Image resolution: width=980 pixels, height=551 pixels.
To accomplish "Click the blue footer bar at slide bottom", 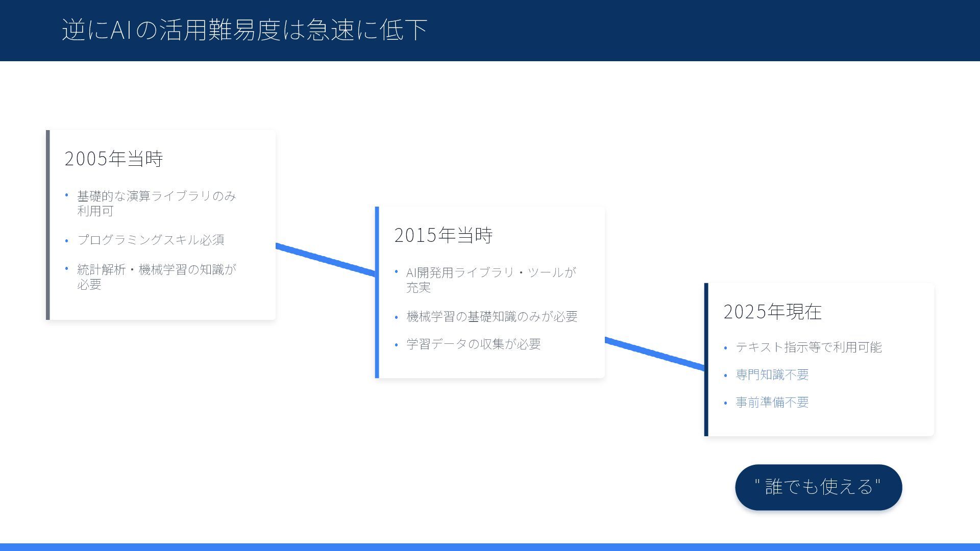I will [490, 547].
